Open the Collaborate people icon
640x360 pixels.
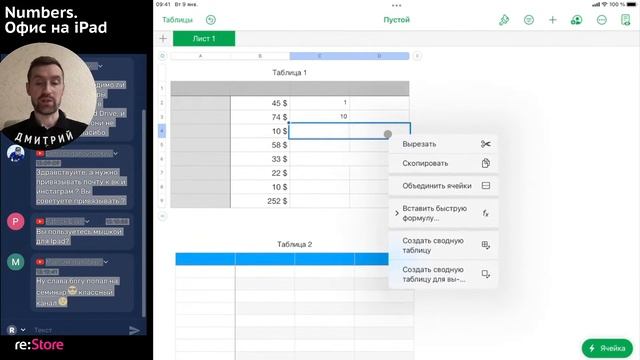(x=576, y=20)
